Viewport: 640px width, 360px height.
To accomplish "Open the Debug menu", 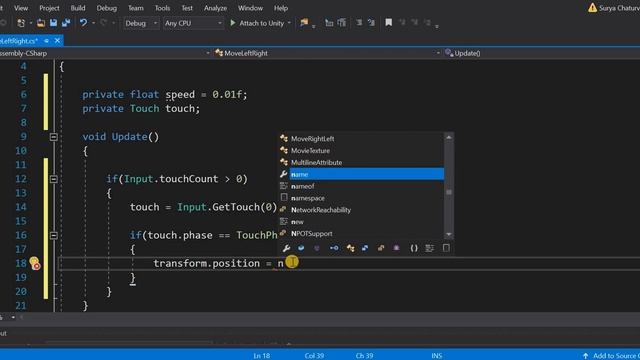I will tap(107, 8).
